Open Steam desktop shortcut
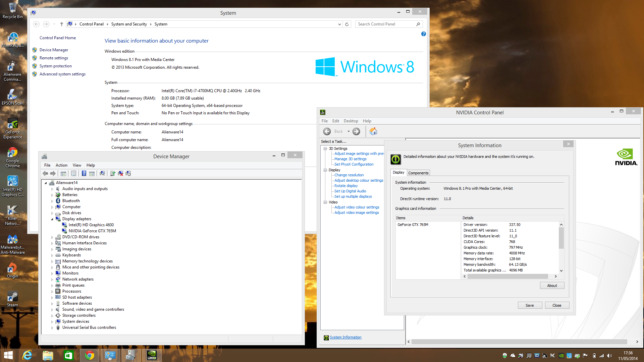The width and height of the screenshot is (644, 362). tap(12, 299)
